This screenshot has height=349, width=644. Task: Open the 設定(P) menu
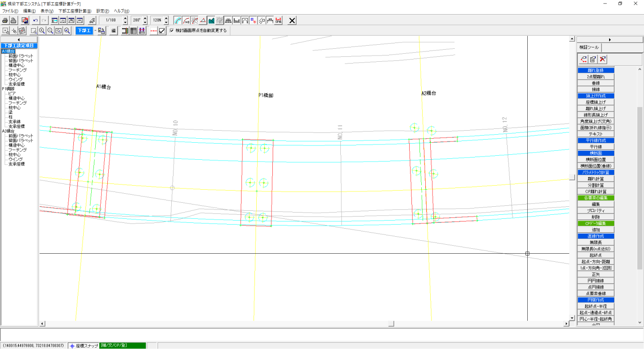[x=102, y=11]
